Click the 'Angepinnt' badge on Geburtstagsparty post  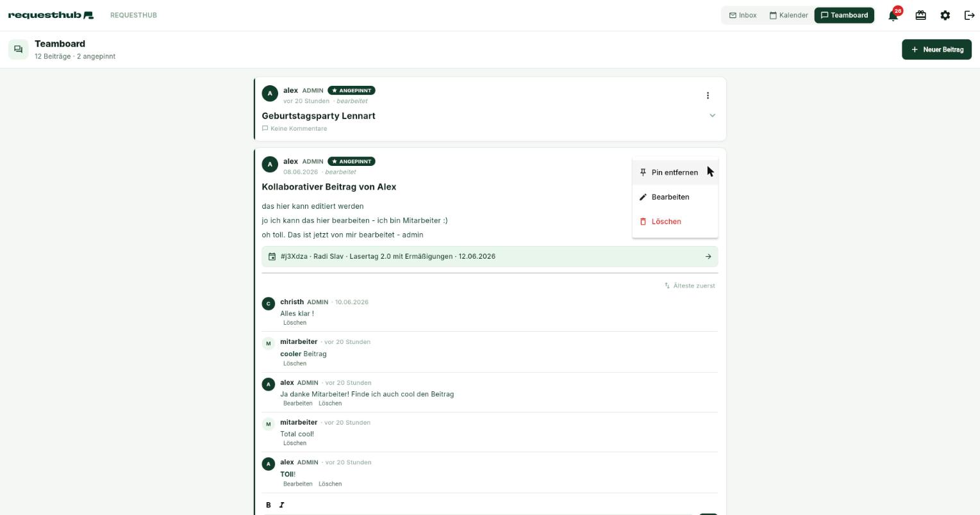pyautogui.click(x=351, y=90)
